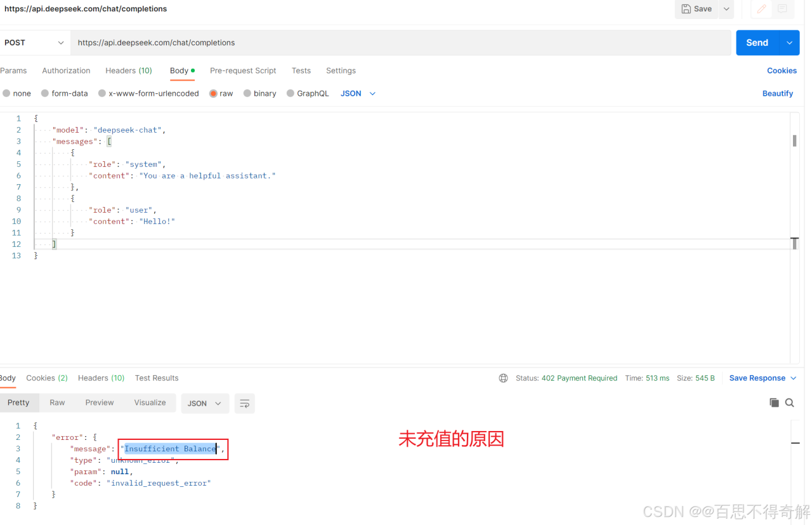Screen dimensions: 812x525
Task: Switch to the Params tab
Action: click(13, 70)
